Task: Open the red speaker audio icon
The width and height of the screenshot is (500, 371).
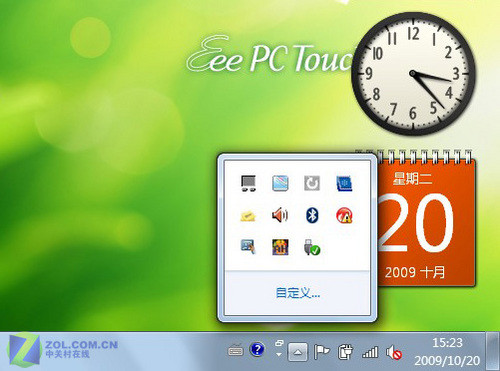Action: pyautogui.click(x=280, y=215)
